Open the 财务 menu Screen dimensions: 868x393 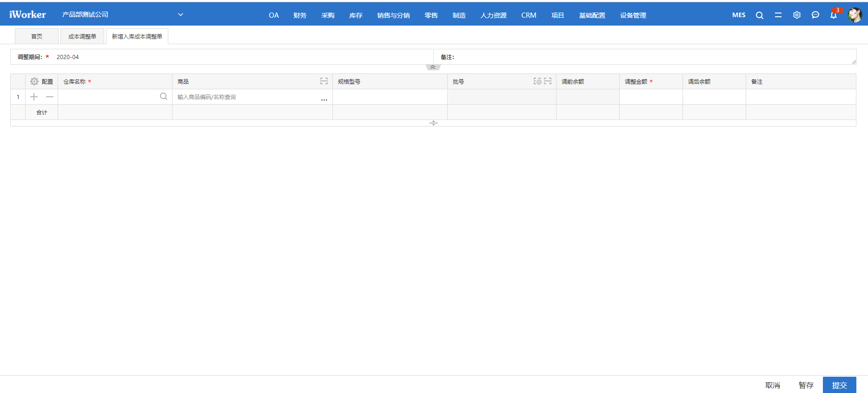pyautogui.click(x=300, y=15)
